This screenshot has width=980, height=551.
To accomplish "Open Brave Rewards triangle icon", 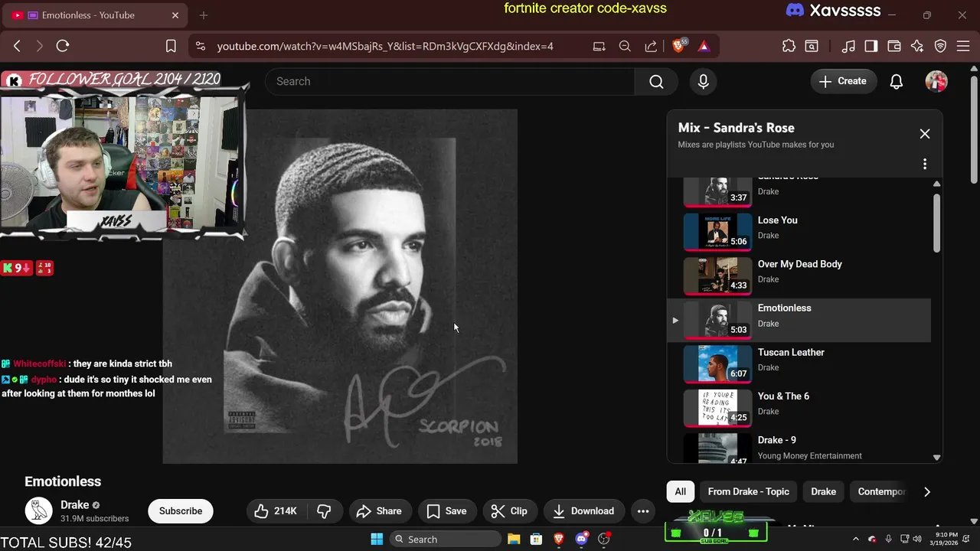I will pos(704,46).
